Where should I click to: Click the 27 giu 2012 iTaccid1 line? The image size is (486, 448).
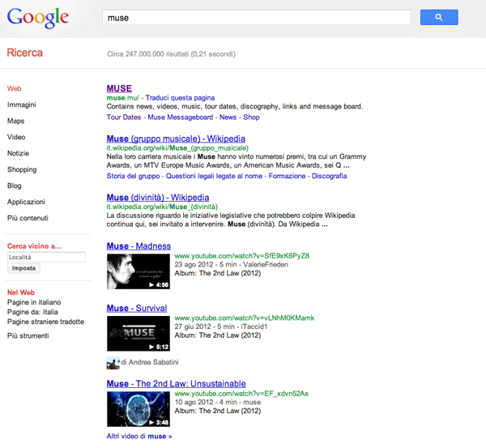(x=220, y=326)
